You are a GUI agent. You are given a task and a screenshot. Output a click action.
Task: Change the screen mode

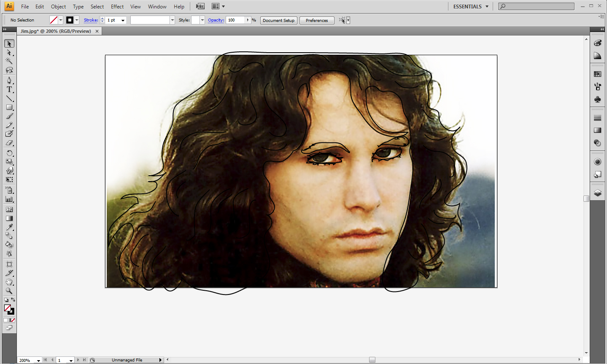(9, 328)
